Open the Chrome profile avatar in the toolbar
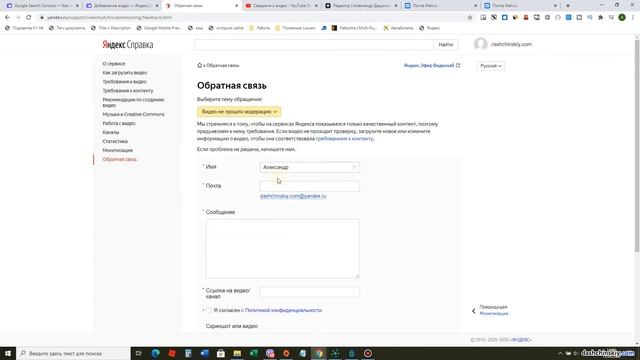 (622, 18)
